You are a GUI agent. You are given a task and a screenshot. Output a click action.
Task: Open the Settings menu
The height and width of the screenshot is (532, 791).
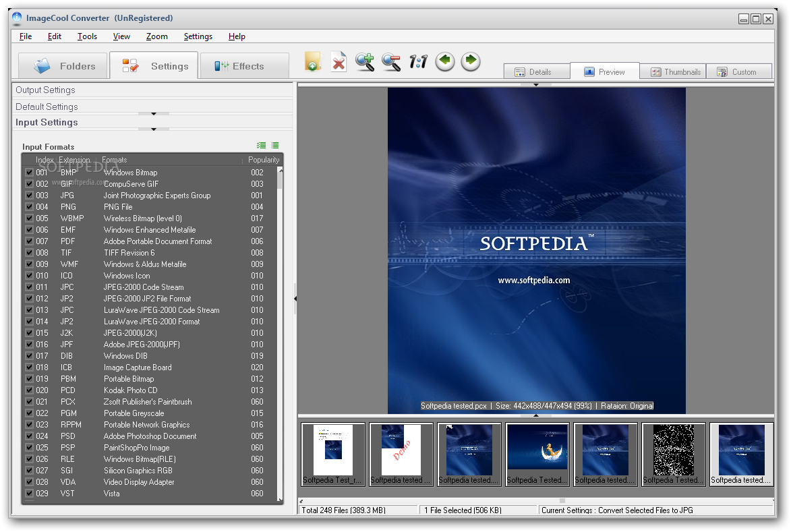pyautogui.click(x=198, y=36)
